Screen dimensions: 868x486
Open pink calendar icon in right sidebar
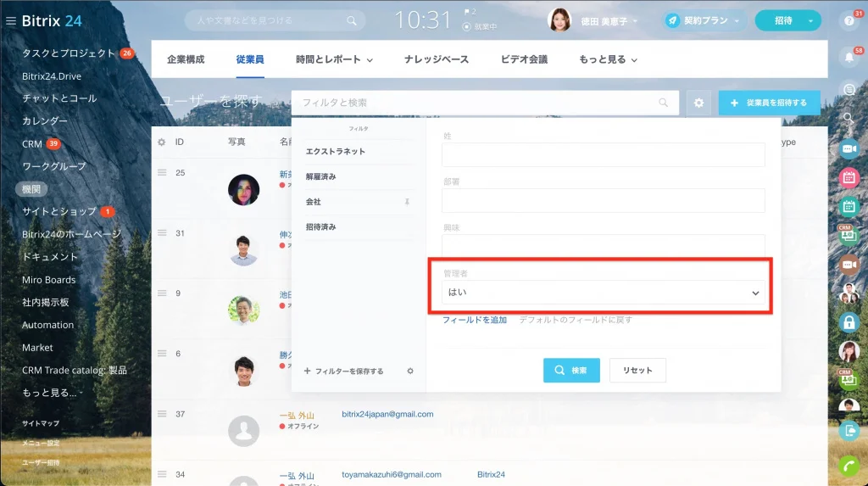(x=849, y=178)
